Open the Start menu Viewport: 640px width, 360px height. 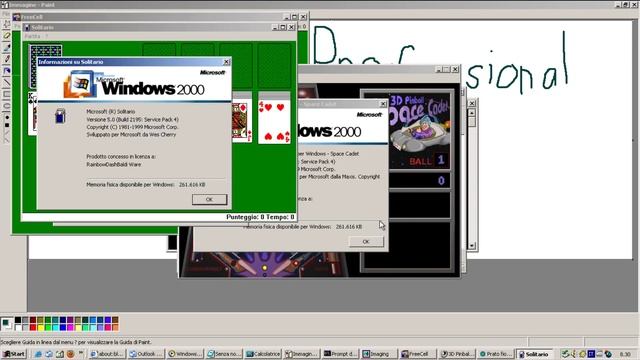(x=14, y=354)
